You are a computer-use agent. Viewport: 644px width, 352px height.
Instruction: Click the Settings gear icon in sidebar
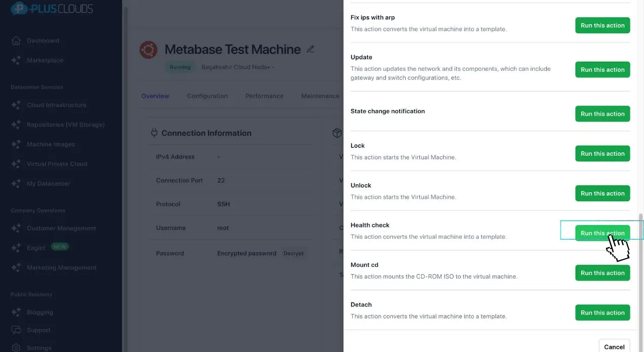(16, 347)
